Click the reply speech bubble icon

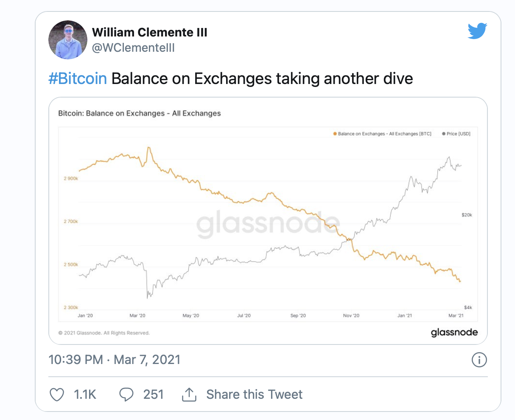(126, 395)
